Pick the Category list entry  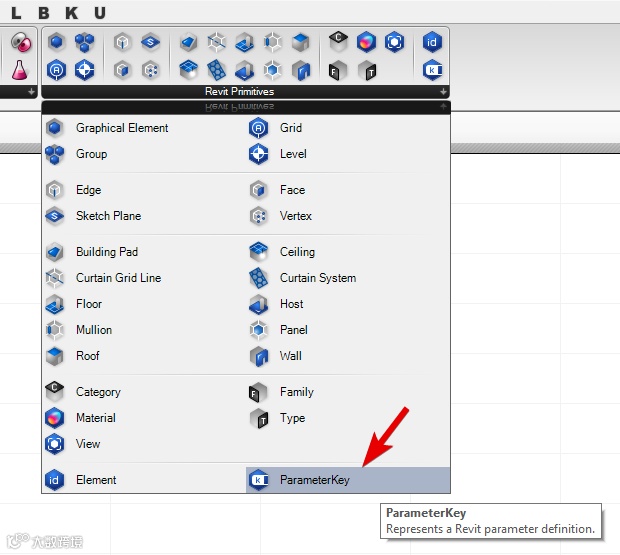pos(144,392)
